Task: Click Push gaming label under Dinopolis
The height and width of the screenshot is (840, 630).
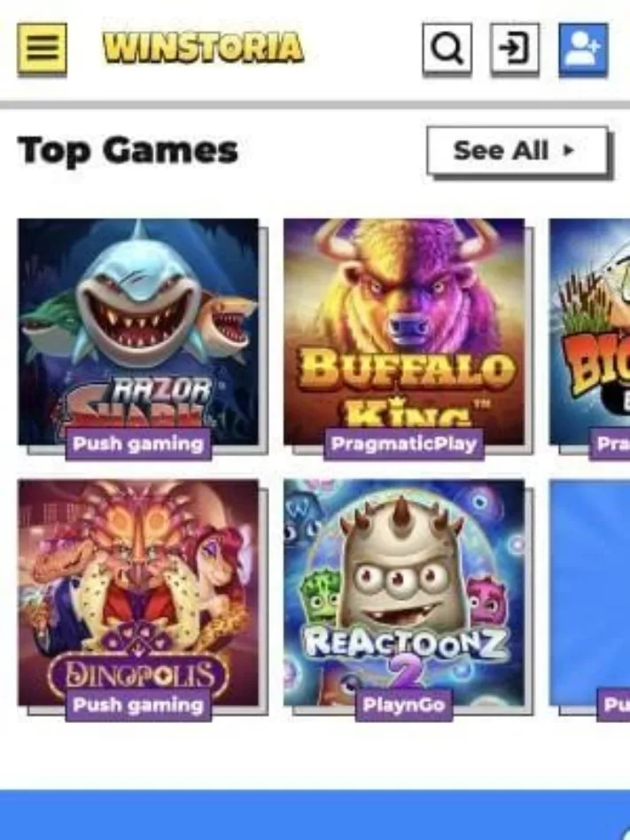Action: pos(138,705)
